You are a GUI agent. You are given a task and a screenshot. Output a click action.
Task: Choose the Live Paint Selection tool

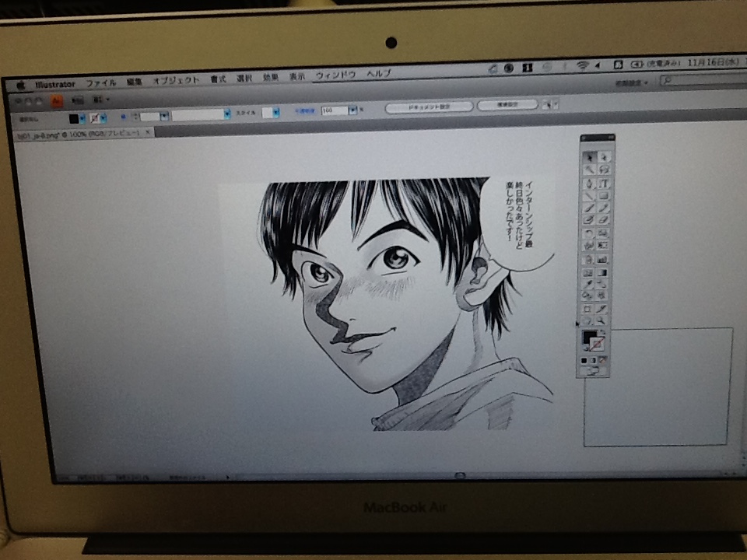(601, 296)
